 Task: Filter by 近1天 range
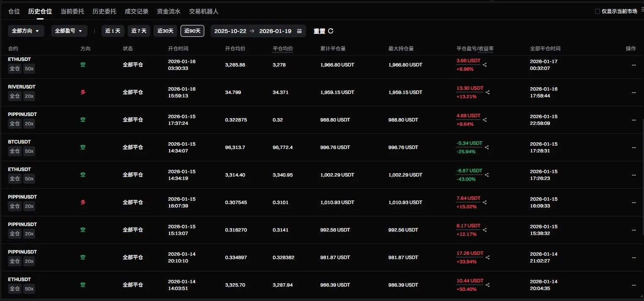click(x=113, y=31)
